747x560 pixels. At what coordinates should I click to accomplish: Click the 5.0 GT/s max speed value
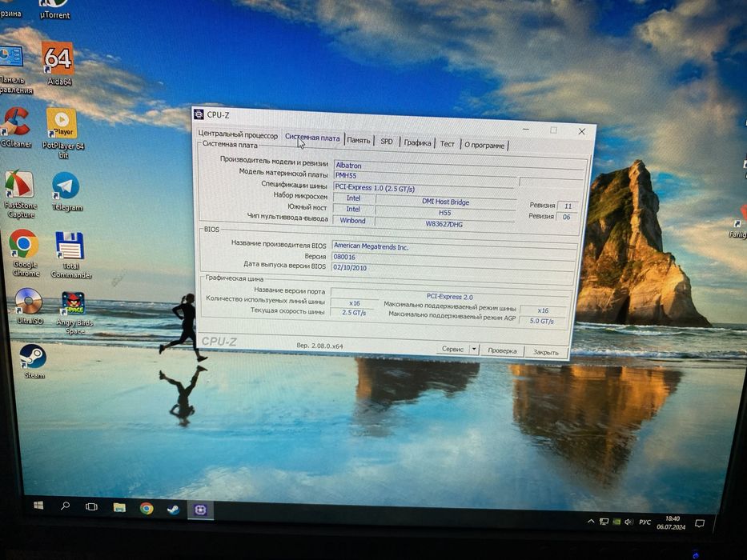[x=542, y=321]
